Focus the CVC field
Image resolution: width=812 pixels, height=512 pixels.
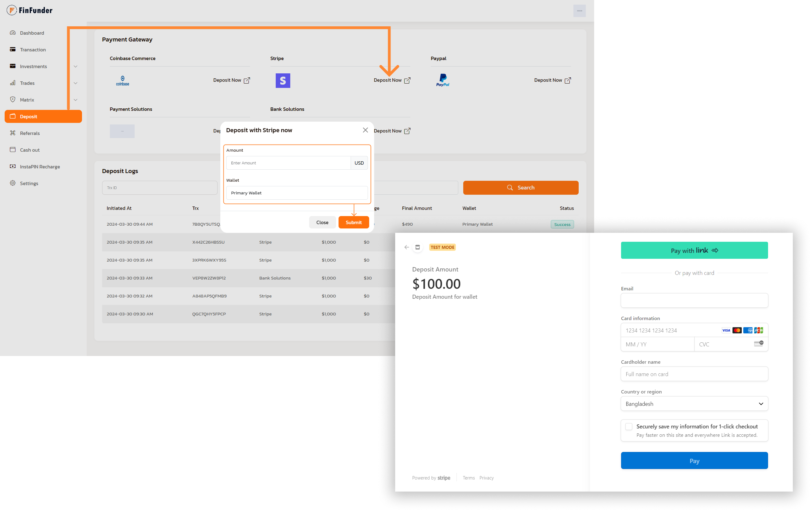[731, 344]
